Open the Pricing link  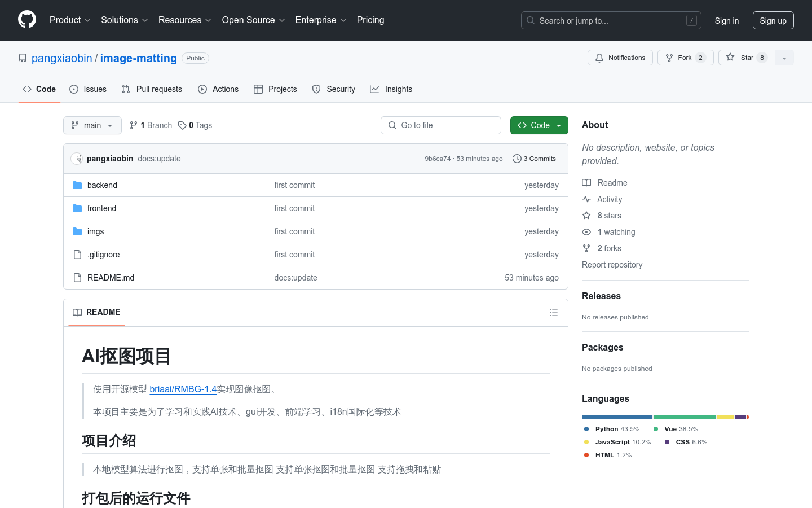click(x=370, y=20)
